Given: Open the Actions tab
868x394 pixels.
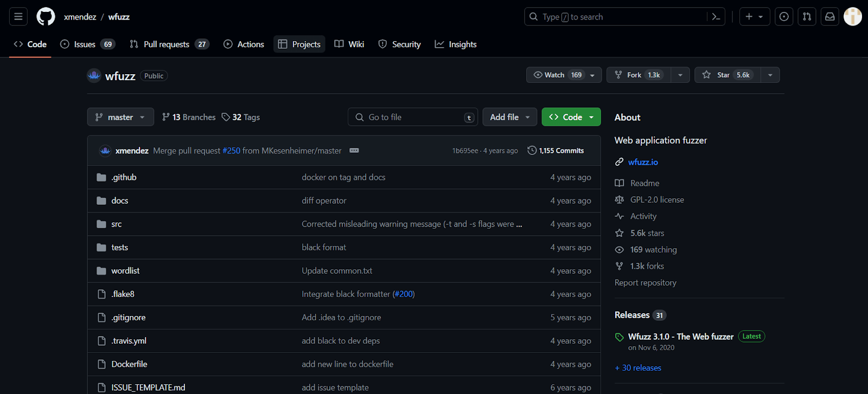Looking at the screenshot, I should [244, 44].
